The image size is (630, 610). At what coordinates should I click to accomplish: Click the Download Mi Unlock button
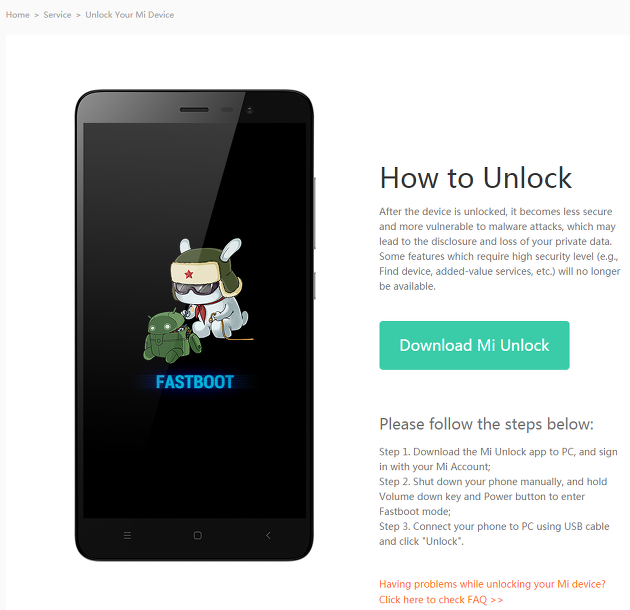[474, 345]
